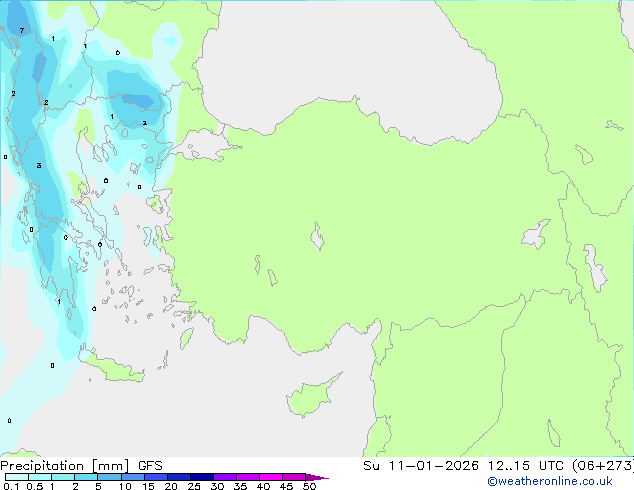Click the '50' legend scale label

[x=309, y=486]
